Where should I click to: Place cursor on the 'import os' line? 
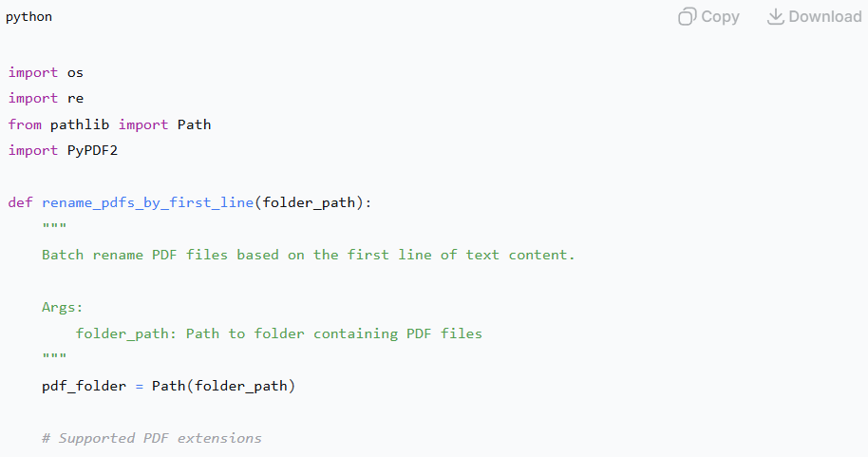46,72
